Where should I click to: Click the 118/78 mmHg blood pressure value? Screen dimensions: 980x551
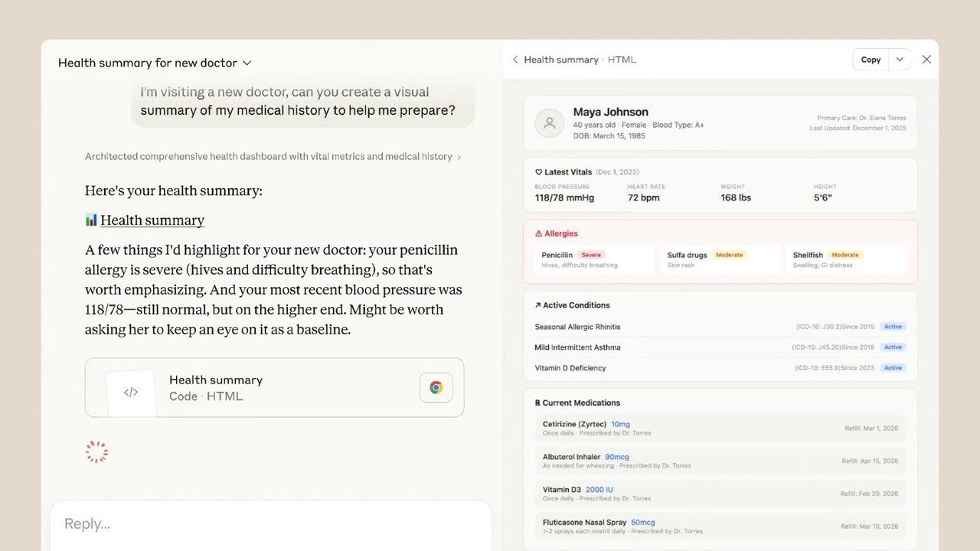(564, 197)
